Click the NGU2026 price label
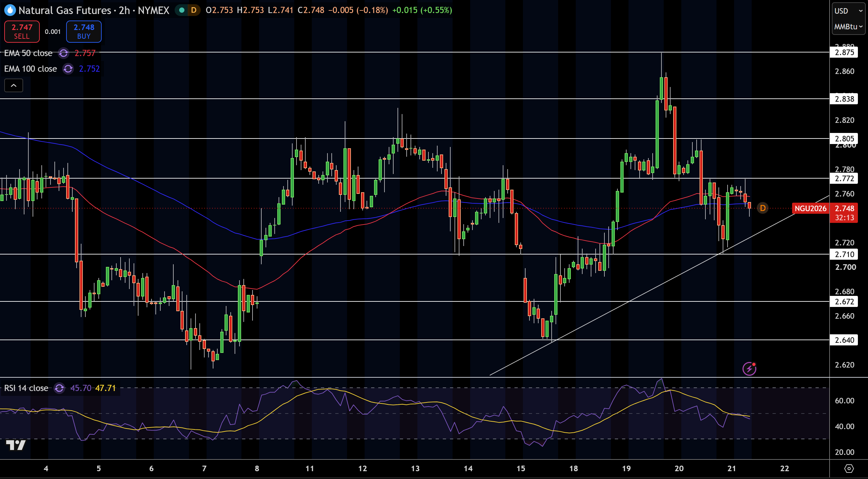 pos(810,208)
